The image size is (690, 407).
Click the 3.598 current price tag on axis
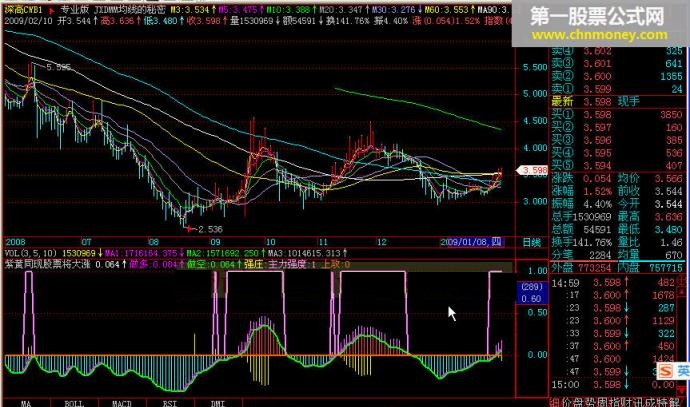coord(532,170)
